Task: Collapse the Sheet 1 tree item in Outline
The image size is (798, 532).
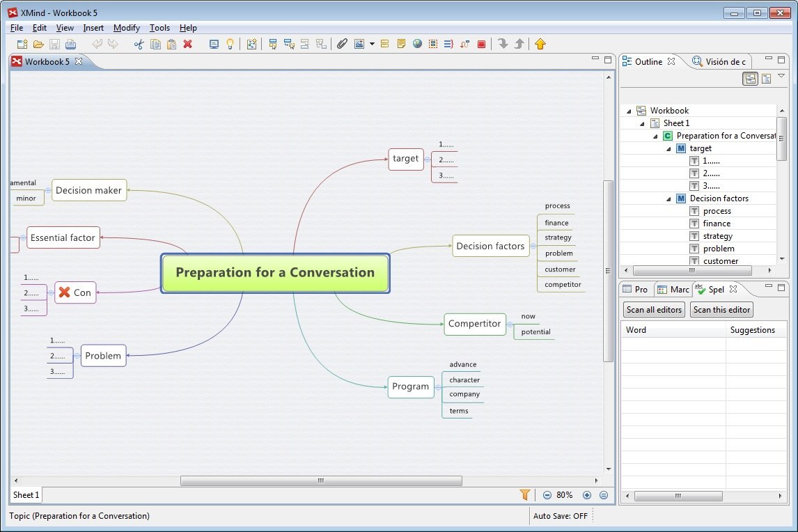Action: pos(642,123)
